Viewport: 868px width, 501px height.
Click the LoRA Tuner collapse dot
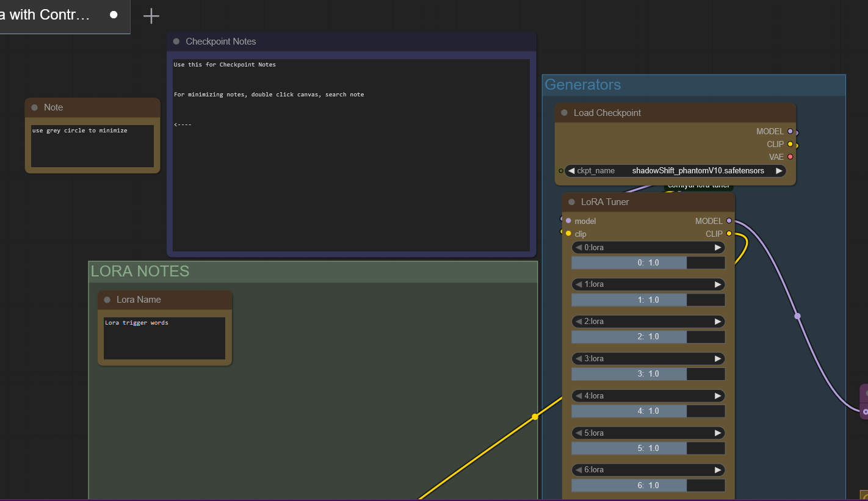click(x=571, y=202)
